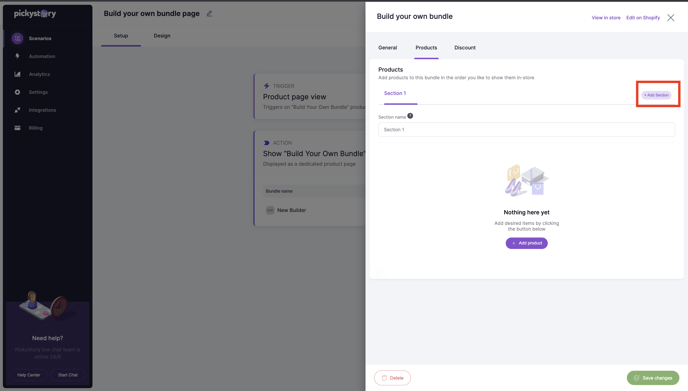
Task: Switch to the Discount tab
Action: point(465,47)
